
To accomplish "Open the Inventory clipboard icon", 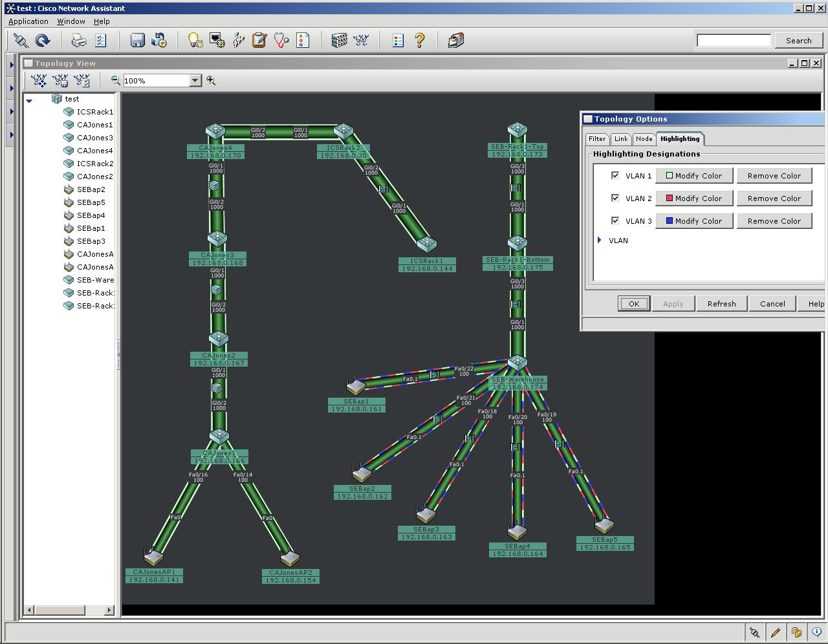I will coord(259,41).
